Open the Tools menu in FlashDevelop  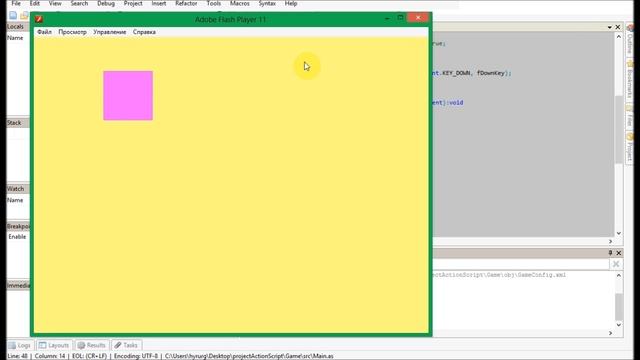click(213, 3)
